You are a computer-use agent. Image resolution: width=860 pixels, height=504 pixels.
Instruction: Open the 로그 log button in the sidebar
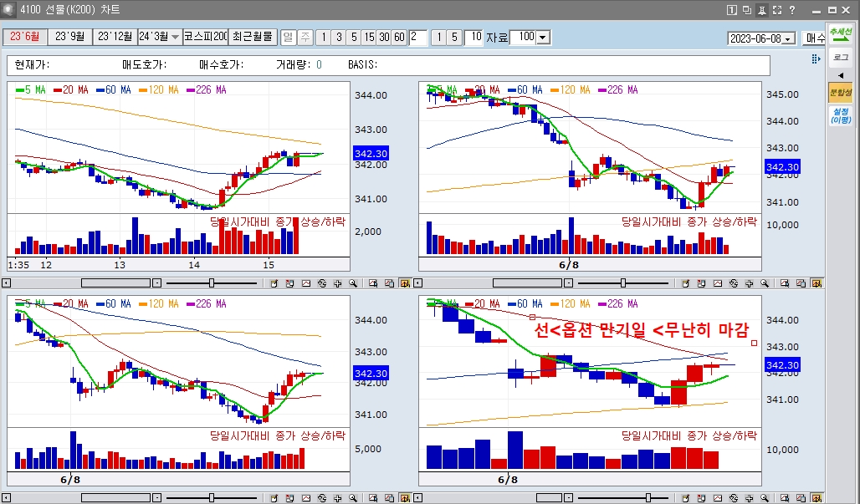840,57
